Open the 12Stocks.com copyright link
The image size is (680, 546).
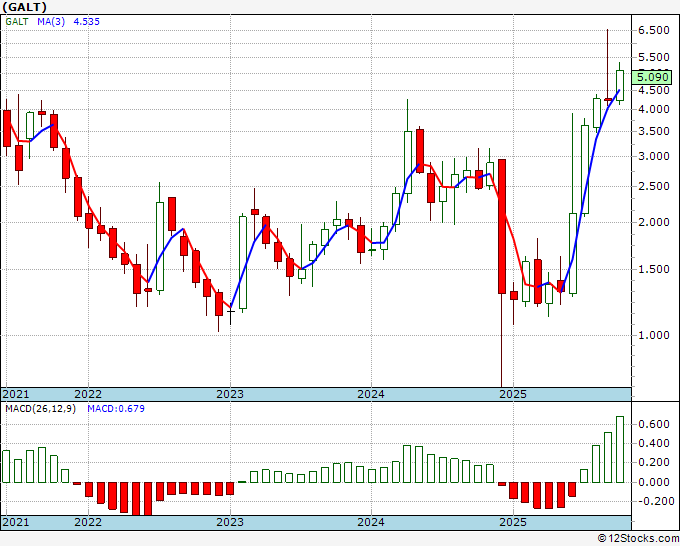pos(638,539)
